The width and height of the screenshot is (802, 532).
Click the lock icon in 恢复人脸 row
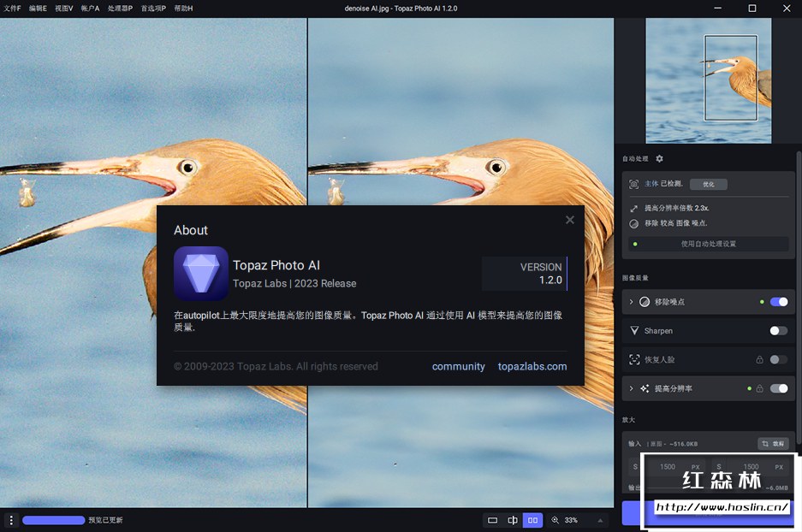(759, 360)
